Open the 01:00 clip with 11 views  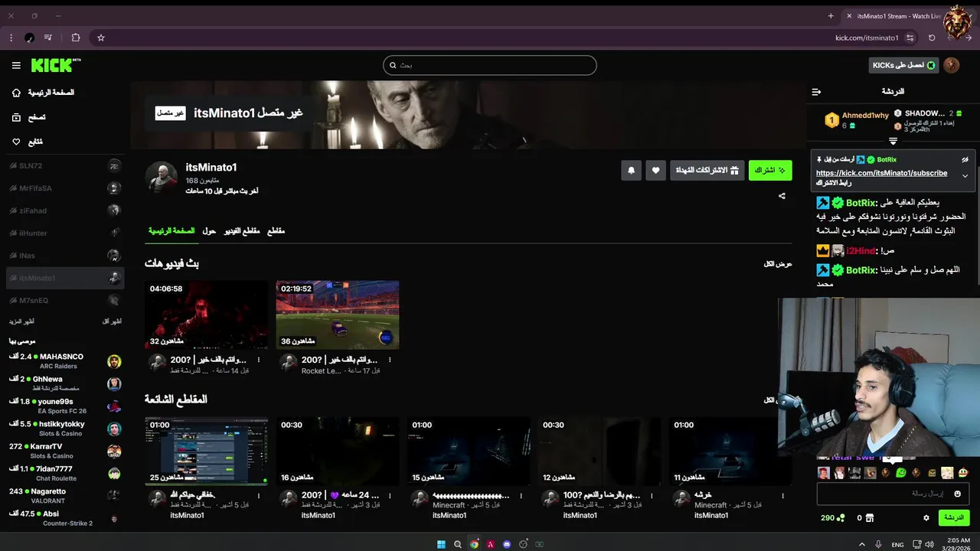tap(730, 451)
